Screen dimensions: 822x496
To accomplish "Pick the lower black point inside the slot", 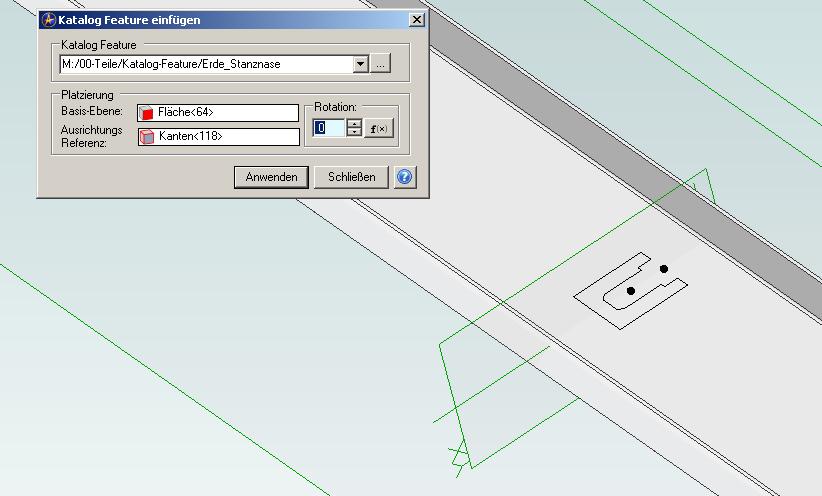I will click(631, 290).
